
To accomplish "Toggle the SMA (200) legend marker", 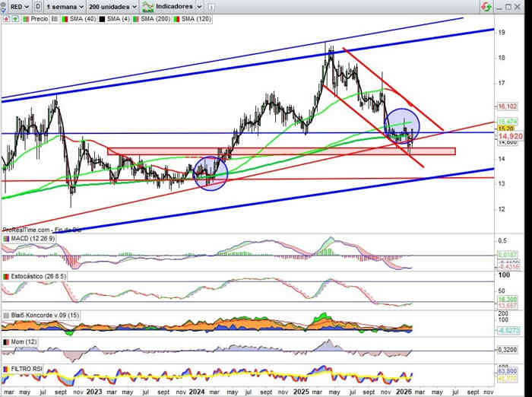I will pos(137,17).
